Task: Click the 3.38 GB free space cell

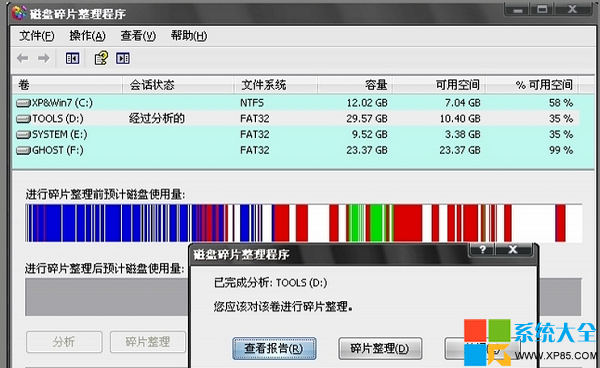Action: point(463,135)
